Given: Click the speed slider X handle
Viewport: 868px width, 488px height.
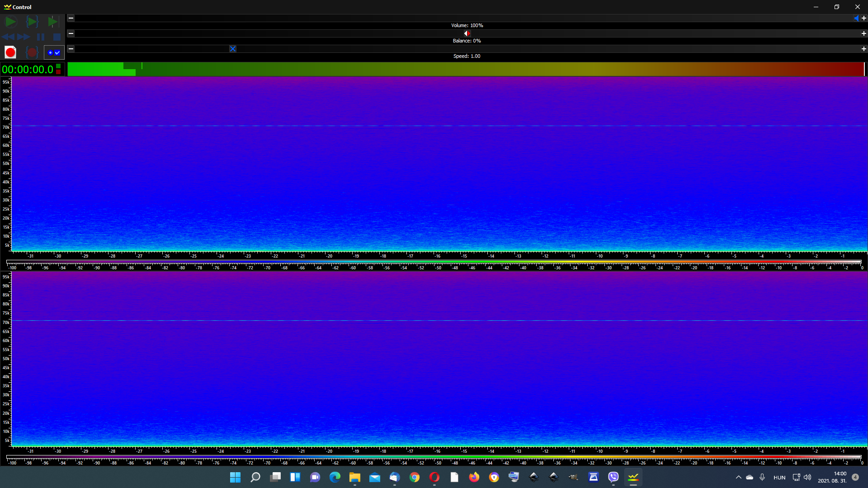Looking at the screenshot, I should [233, 49].
